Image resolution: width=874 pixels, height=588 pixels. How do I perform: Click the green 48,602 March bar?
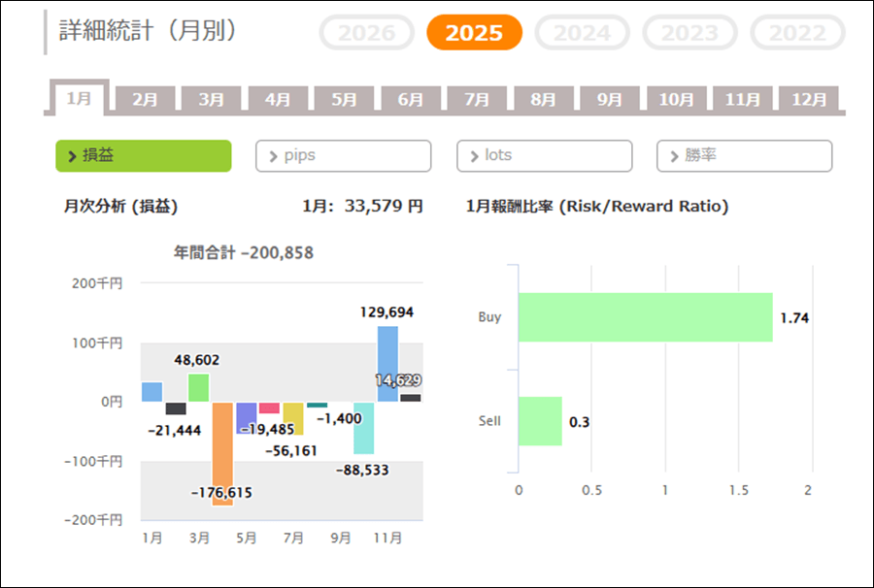click(x=199, y=387)
